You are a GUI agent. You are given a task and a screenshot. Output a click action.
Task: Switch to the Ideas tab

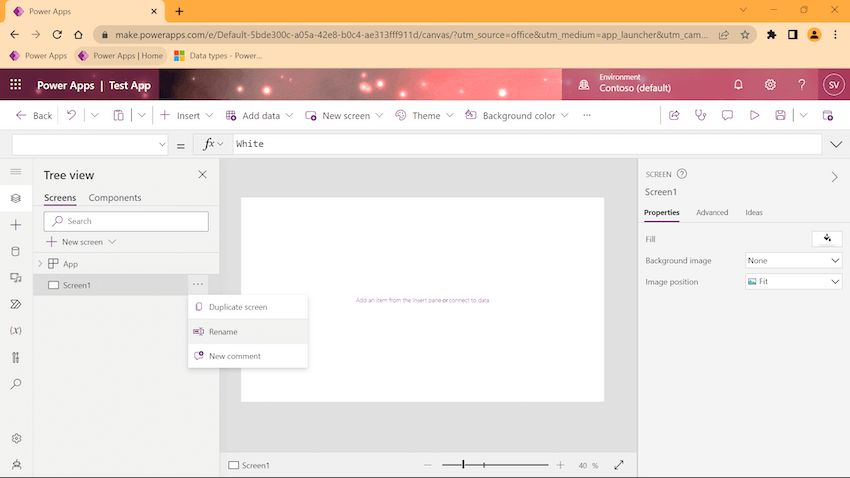pos(754,212)
